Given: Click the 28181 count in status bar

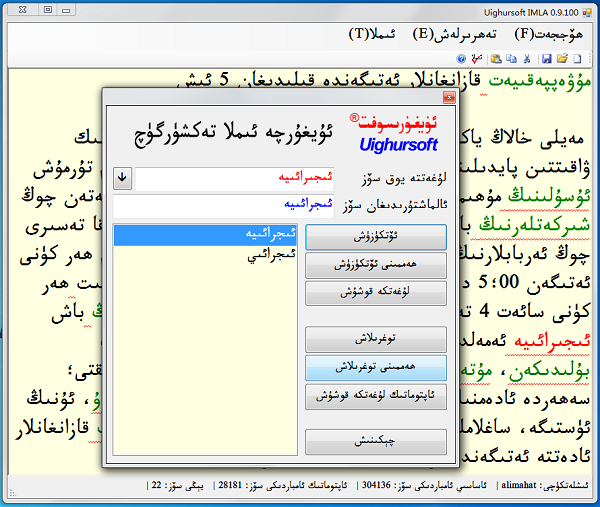Looking at the screenshot, I should [230, 485].
